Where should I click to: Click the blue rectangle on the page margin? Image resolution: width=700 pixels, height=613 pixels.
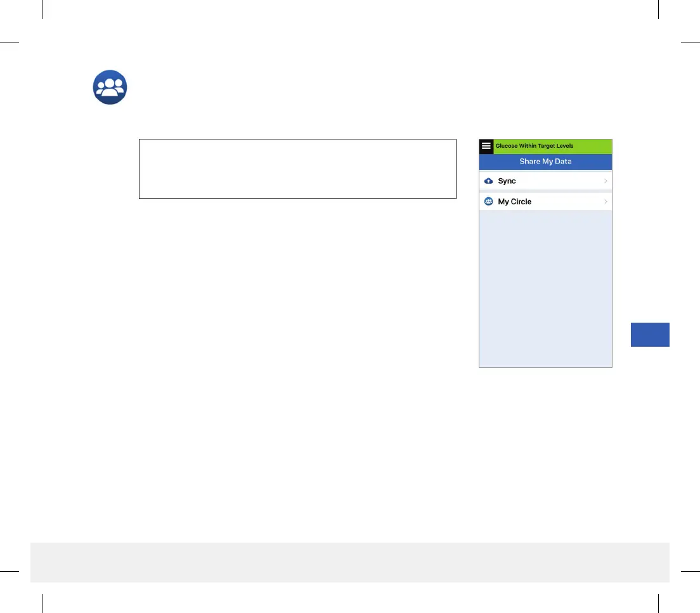coord(650,335)
